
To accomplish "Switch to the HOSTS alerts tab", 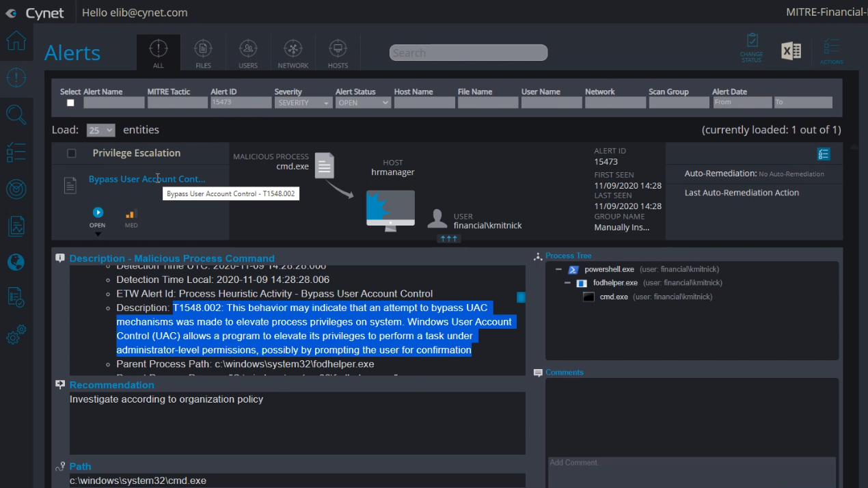I will coord(338,53).
